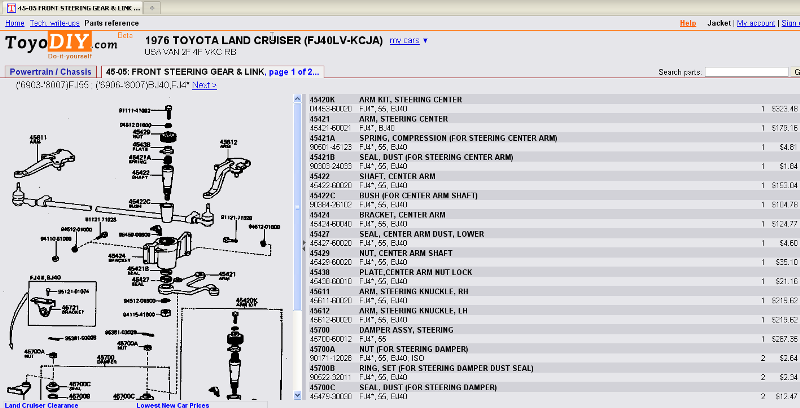Click the Help link

(x=687, y=22)
